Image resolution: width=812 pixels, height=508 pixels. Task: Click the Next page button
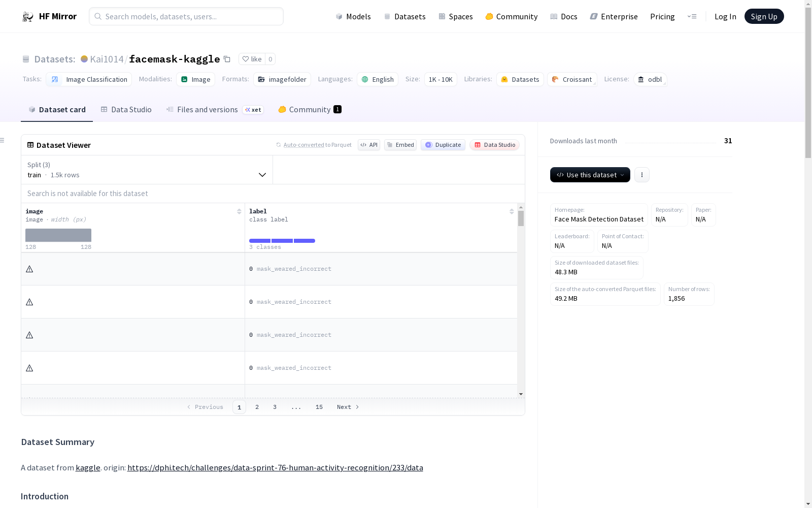pos(348,407)
